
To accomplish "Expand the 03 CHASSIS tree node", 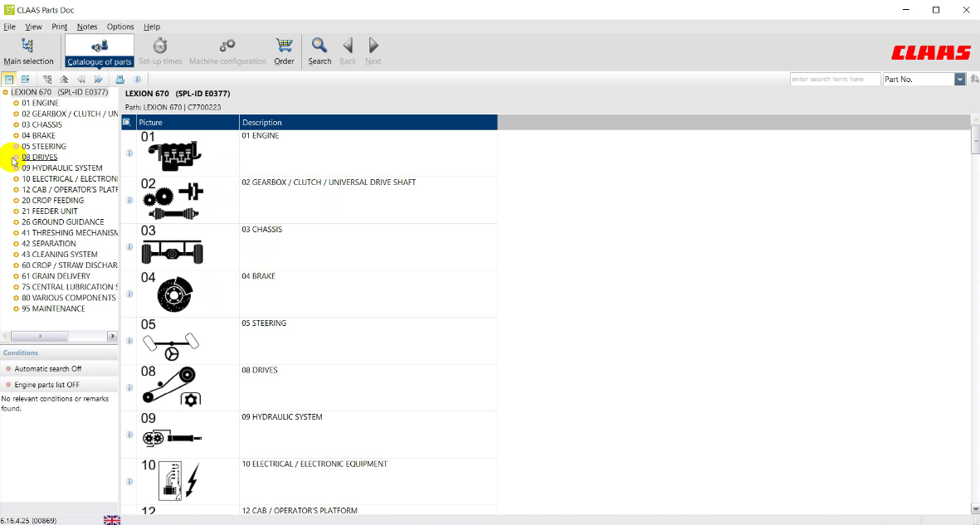I will (x=17, y=125).
